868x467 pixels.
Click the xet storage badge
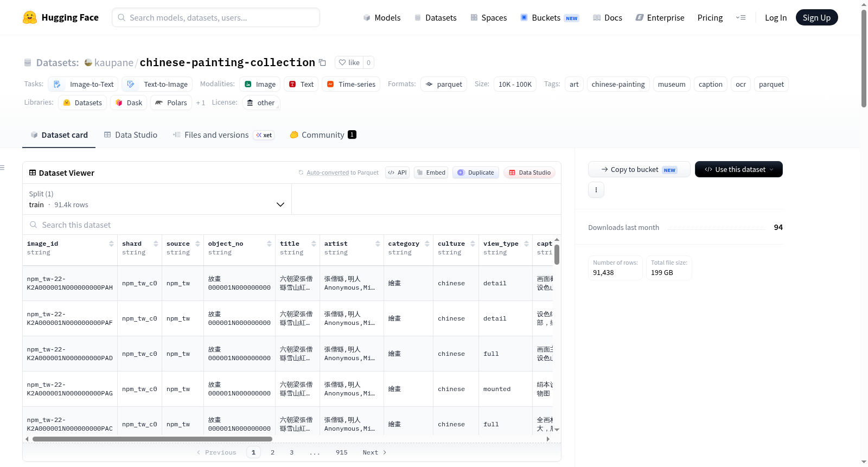click(x=264, y=135)
